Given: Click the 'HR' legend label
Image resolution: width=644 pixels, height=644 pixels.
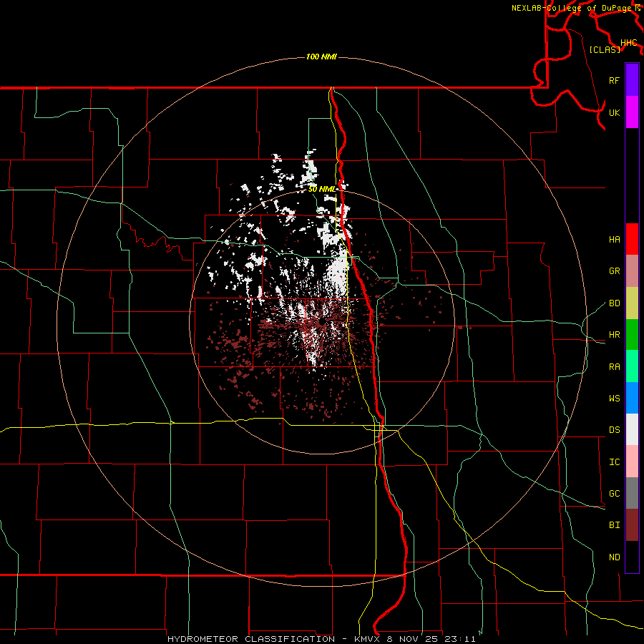Looking at the screenshot, I should 614,335.
